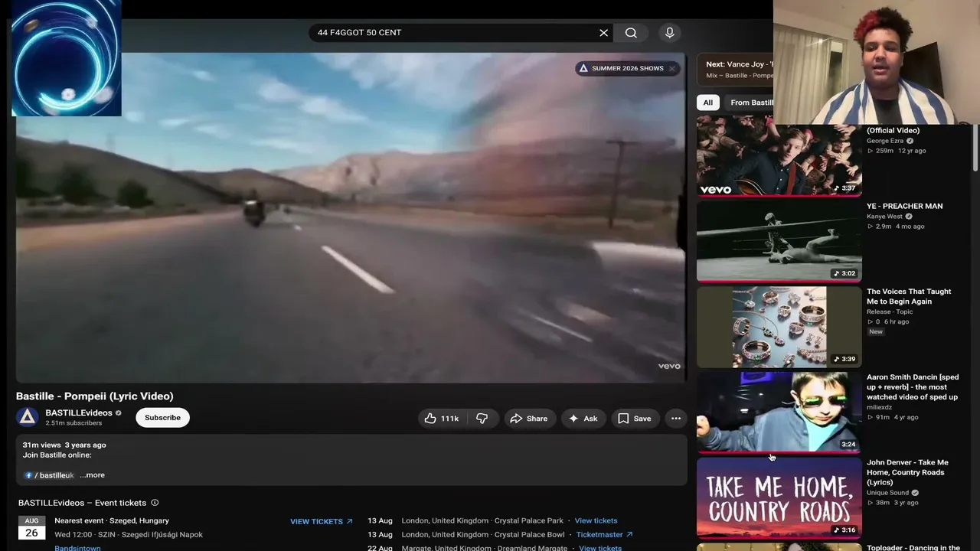This screenshot has height=551, width=980.
Task: Open Aaron Smith Dancin sped up title
Action: (x=913, y=387)
